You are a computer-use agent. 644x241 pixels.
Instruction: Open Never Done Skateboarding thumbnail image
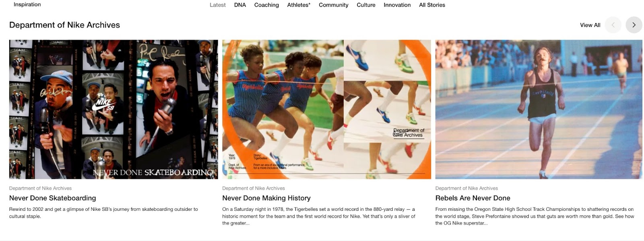(x=114, y=109)
